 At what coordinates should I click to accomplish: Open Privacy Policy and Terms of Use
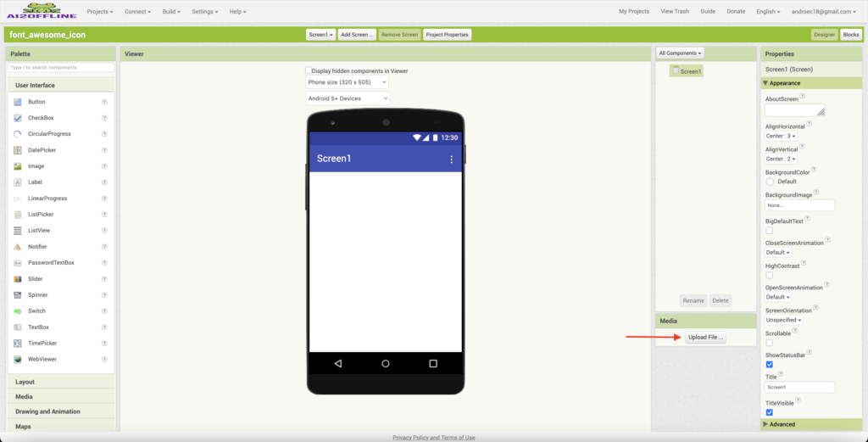[434, 438]
